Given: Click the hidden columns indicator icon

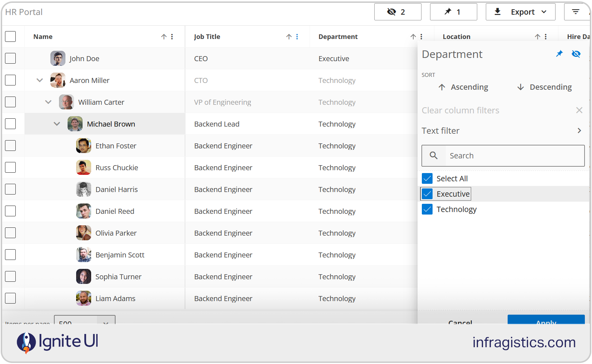Looking at the screenshot, I should 392,11.
